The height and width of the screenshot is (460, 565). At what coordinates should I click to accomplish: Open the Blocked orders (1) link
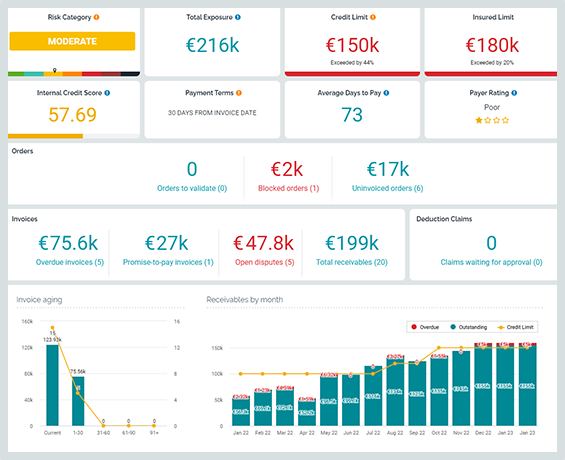pyautogui.click(x=289, y=188)
